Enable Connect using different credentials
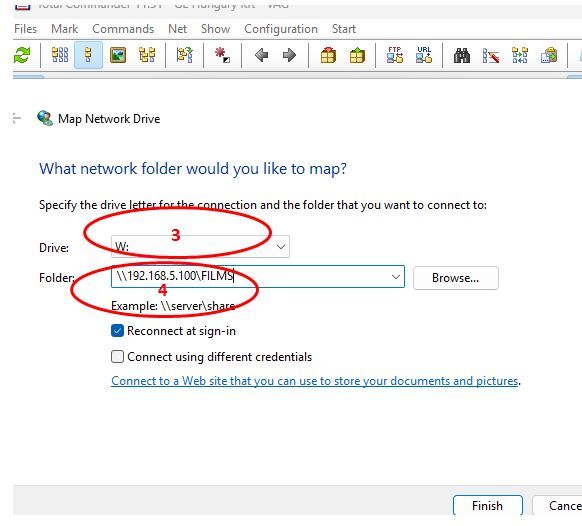Viewport: 582px width, 526px height. tap(117, 357)
